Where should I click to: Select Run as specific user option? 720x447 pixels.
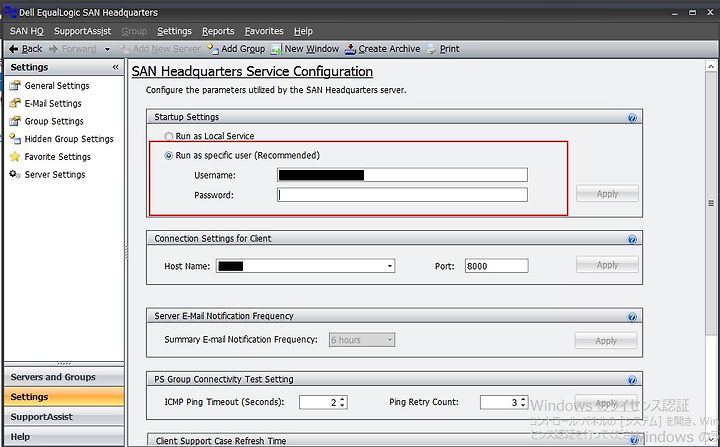[x=169, y=156]
